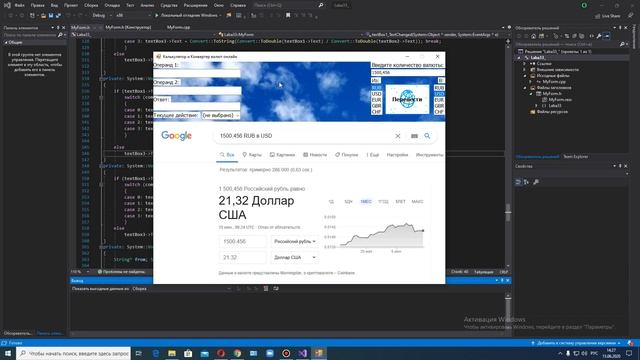
Task: Click the converter amount field showing 1500.456
Action: (x=242, y=242)
